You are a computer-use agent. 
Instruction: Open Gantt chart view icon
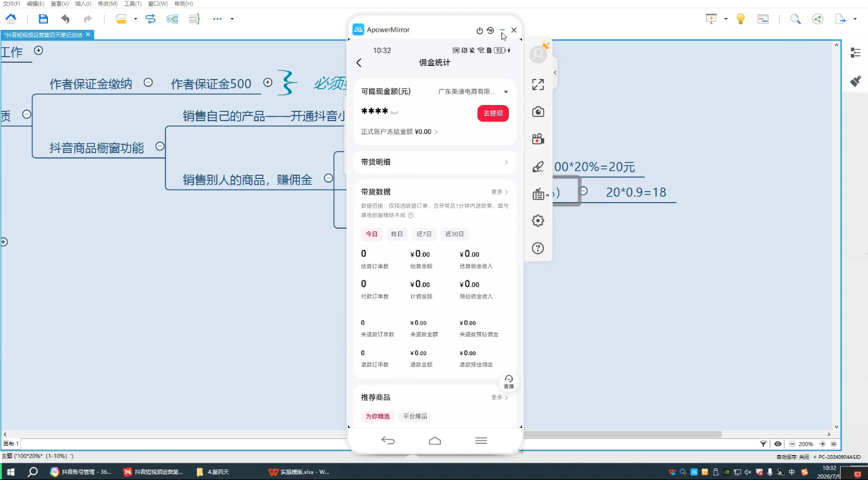pos(763,19)
